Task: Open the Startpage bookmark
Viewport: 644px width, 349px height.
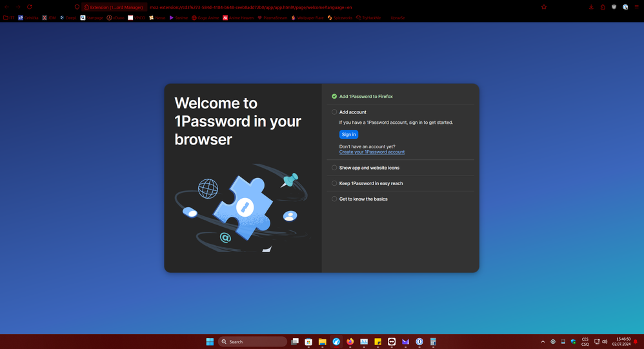Action: pos(91,18)
